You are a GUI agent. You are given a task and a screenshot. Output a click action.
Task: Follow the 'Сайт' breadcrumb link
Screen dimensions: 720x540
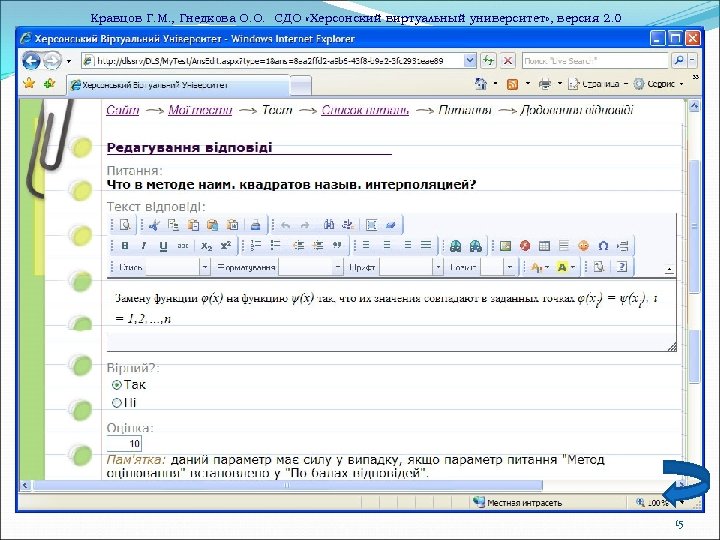[123, 110]
